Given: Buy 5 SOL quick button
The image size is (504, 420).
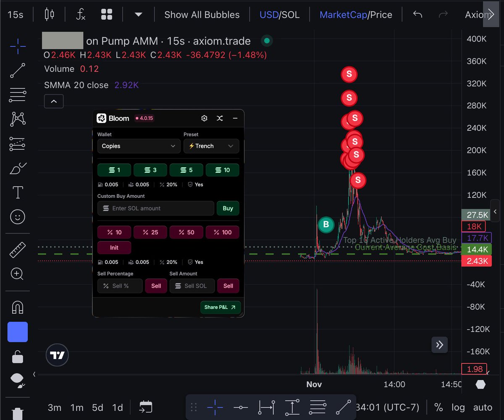Looking at the screenshot, I should [186, 170].
